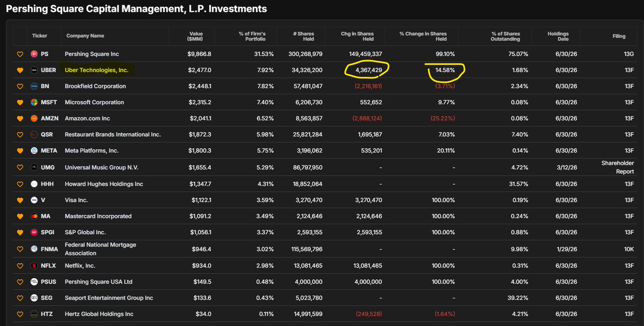Toggle the heart on the Hertz row

coord(20,314)
